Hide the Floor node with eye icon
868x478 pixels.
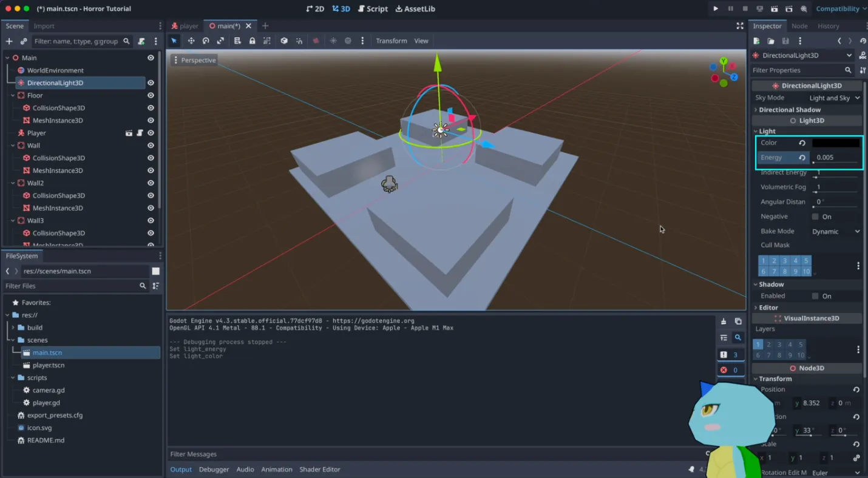pyautogui.click(x=151, y=95)
